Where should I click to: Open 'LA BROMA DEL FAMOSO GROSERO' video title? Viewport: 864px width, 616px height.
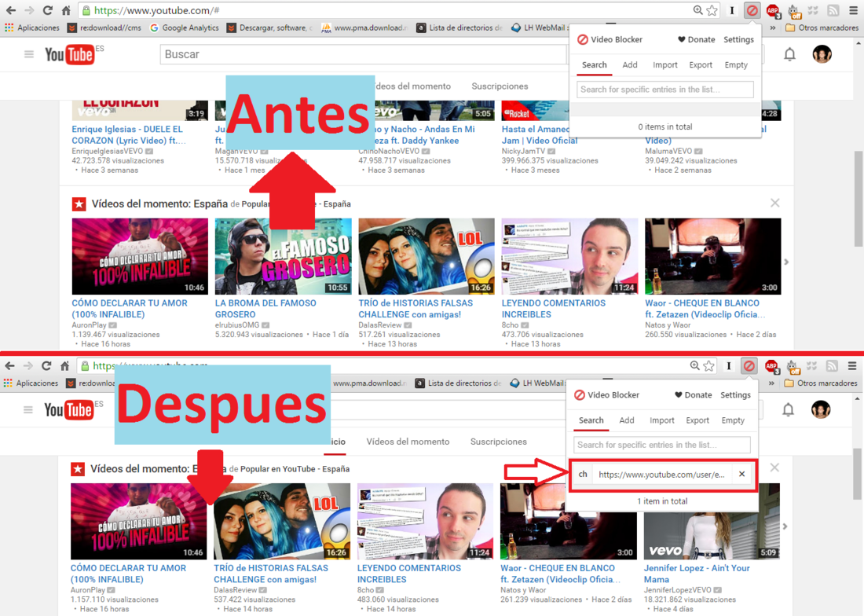coord(265,309)
